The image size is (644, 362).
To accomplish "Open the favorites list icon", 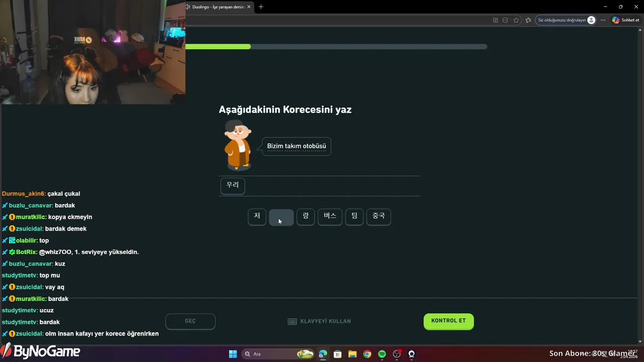I will pos(528,20).
